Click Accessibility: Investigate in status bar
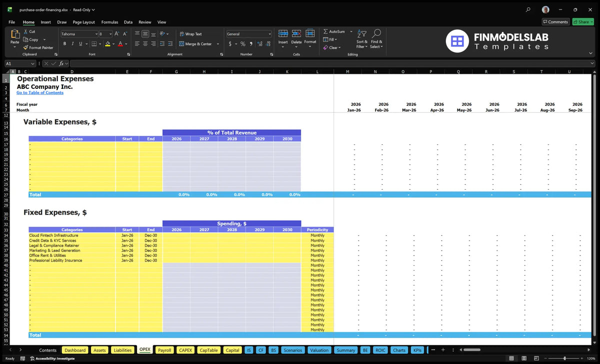Screen dimensions: 600x364 (52, 358)
